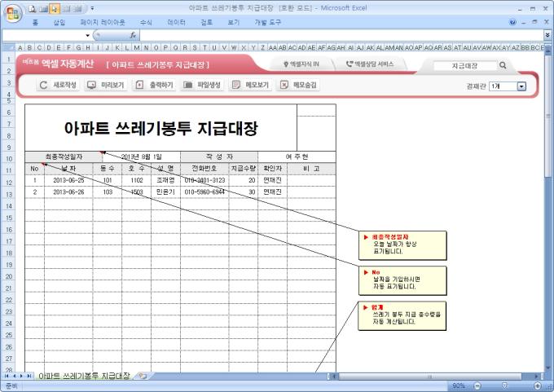Viewport: 554px width, 392px height.
Task: Show memos with 메모보기
Action: [236, 85]
